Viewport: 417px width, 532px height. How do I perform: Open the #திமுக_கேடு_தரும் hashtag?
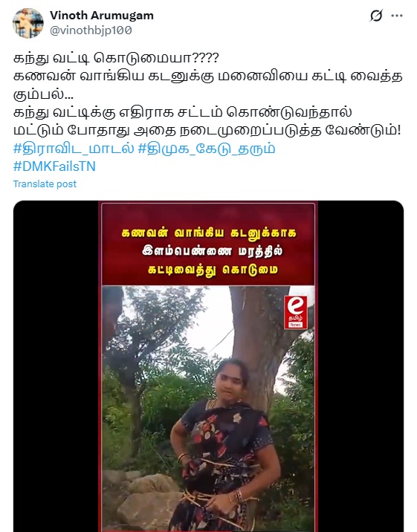[207, 149]
